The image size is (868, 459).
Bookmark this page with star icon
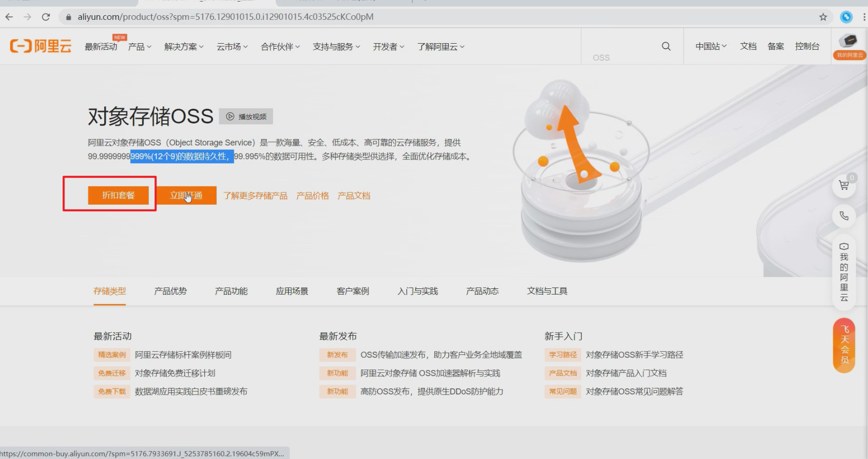(823, 17)
